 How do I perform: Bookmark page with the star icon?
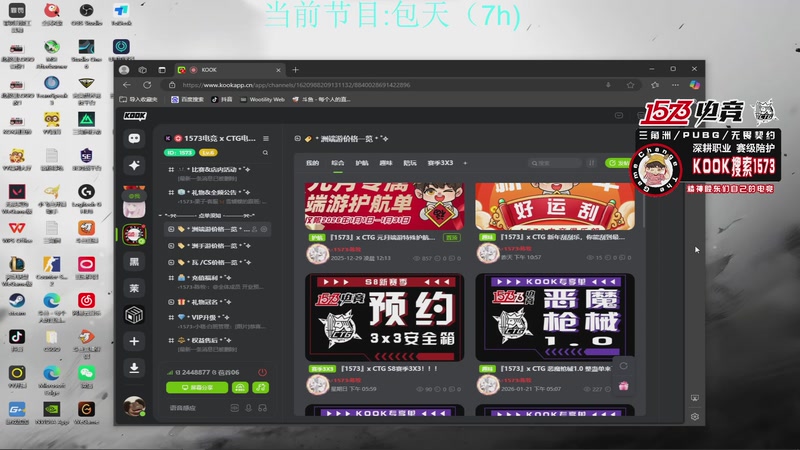[x=631, y=85]
